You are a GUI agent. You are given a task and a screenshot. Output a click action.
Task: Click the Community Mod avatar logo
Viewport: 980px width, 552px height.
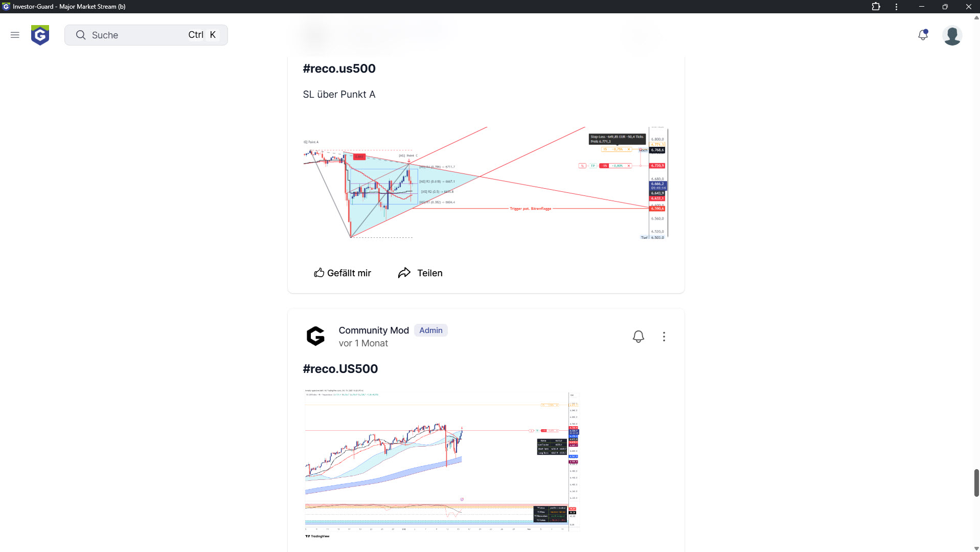pos(315,337)
